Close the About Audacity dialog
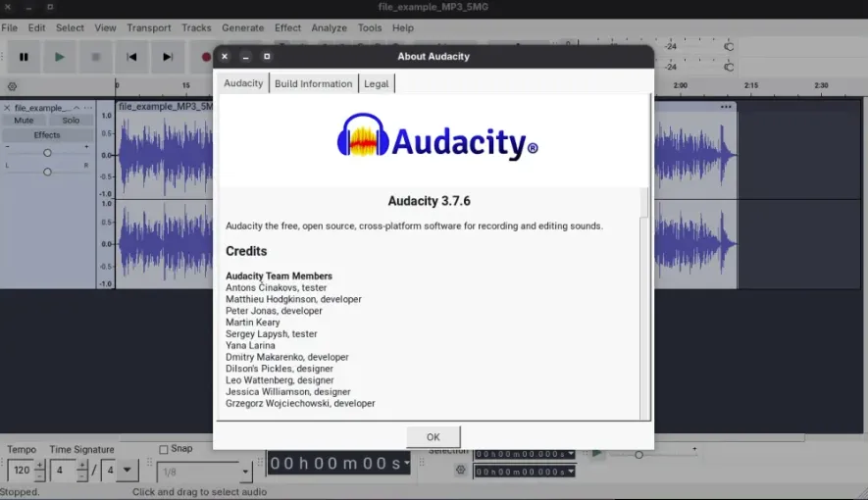Image resolution: width=868 pixels, height=500 pixels. pyautogui.click(x=225, y=57)
